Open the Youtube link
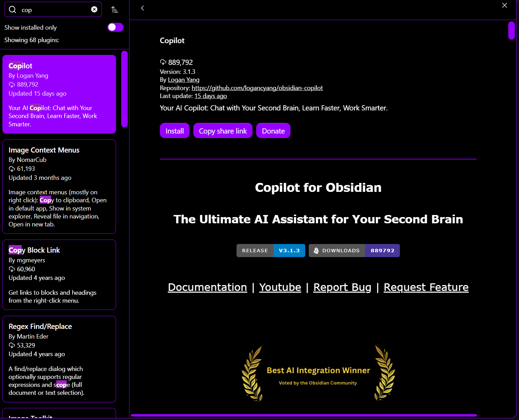The image size is (519, 420). pos(280,287)
